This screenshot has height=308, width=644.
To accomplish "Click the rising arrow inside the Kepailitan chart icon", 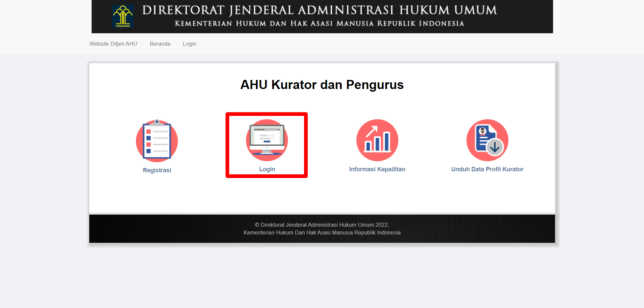I will [372, 131].
